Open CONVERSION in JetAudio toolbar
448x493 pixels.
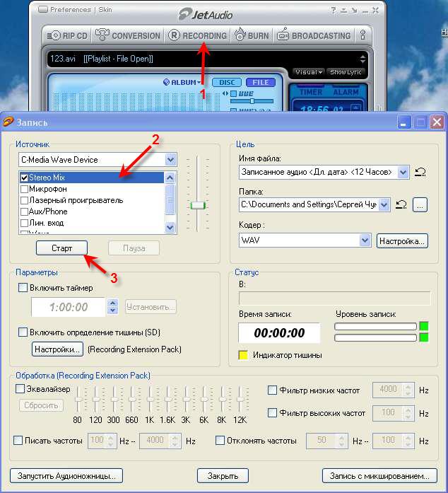click(x=128, y=35)
